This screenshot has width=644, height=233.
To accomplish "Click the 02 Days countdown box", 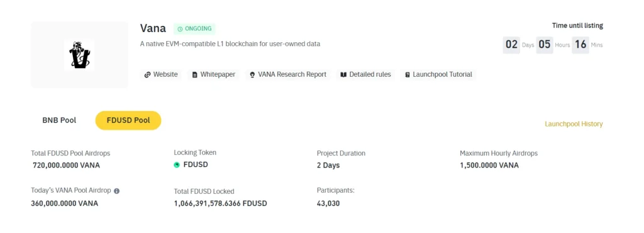I will (x=511, y=44).
